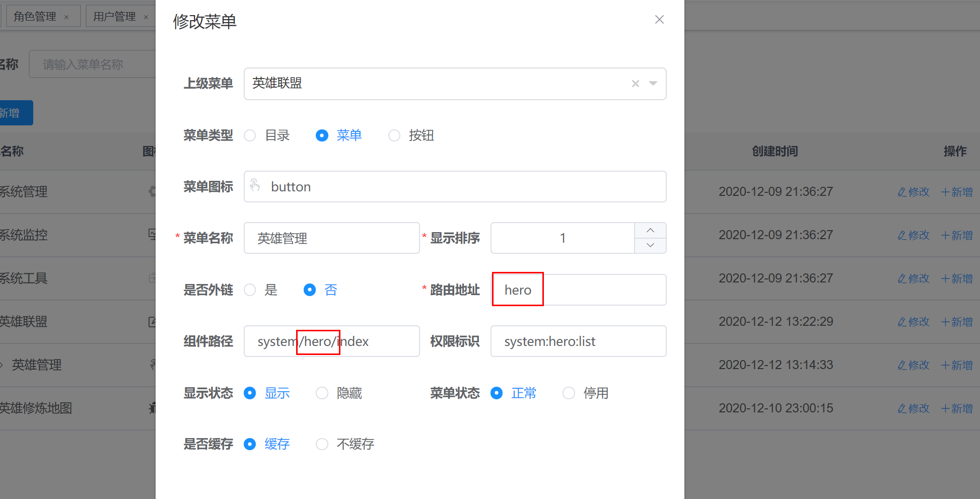The image size is (980, 499).
Task: Select the 按钮 menu type radio
Action: click(x=394, y=135)
